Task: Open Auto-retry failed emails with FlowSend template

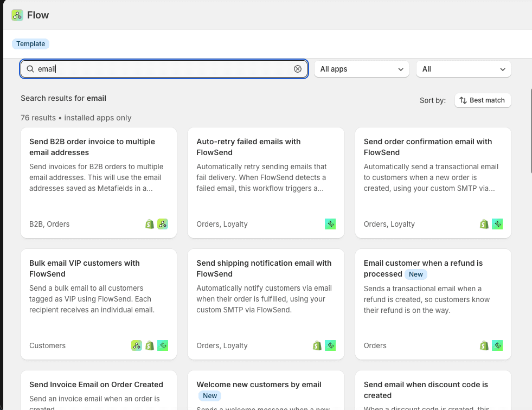Action: pyautogui.click(x=266, y=183)
